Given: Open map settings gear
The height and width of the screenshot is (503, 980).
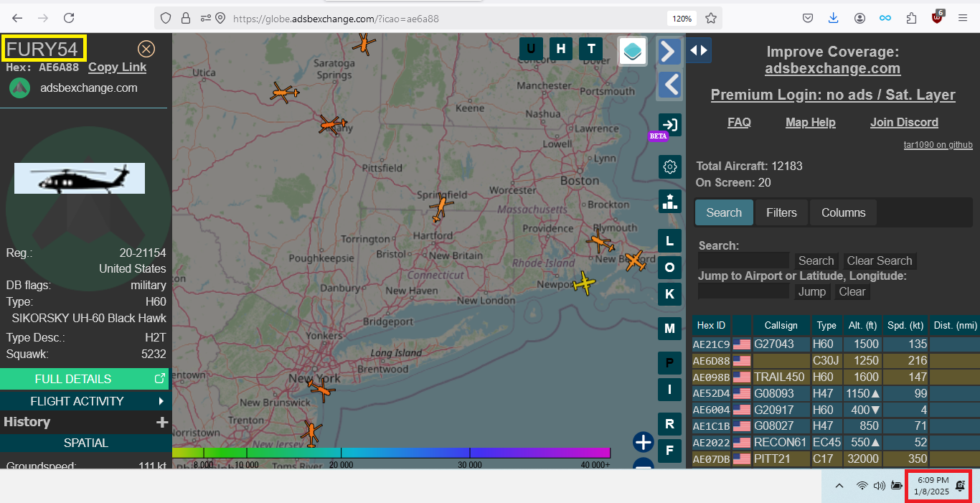Looking at the screenshot, I should pos(670,167).
